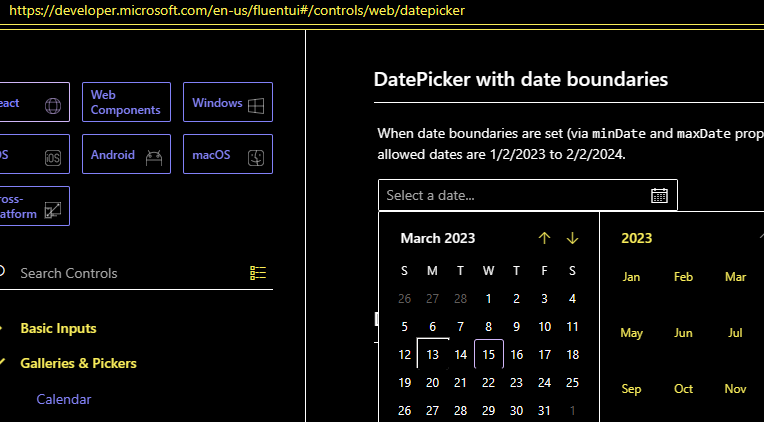The image size is (764, 422).
Task: Pick March 10 in the calendar
Action: tap(544, 326)
